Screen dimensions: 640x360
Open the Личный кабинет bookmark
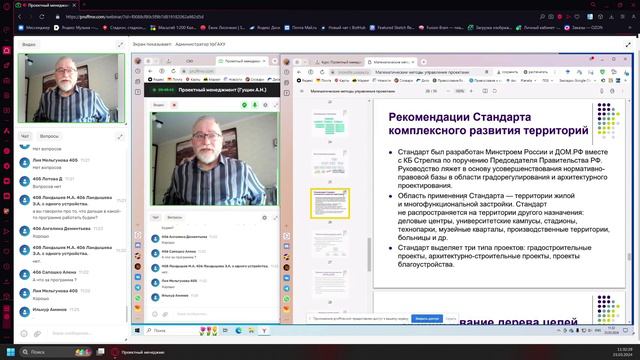[537, 28]
